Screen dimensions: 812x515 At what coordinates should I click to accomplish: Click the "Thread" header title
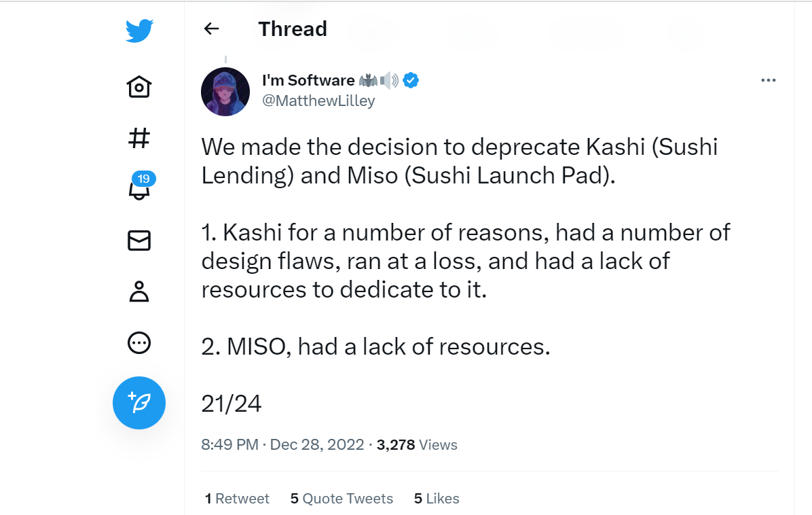293,29
